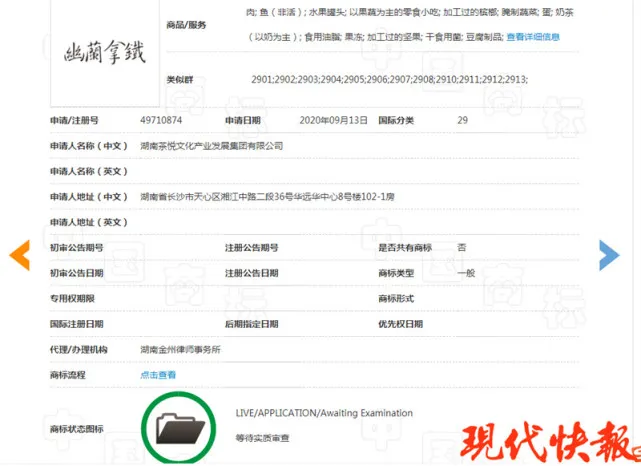Open the 查看详细信息 link

tap(533, 37)
